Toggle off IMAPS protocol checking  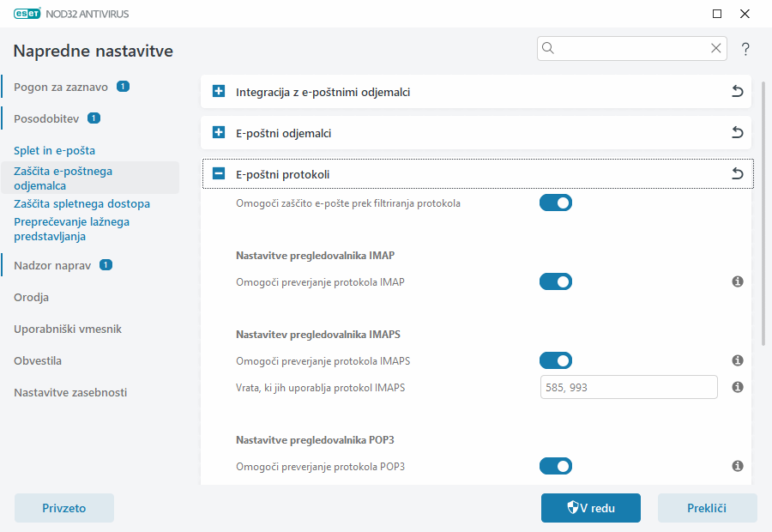555,360
